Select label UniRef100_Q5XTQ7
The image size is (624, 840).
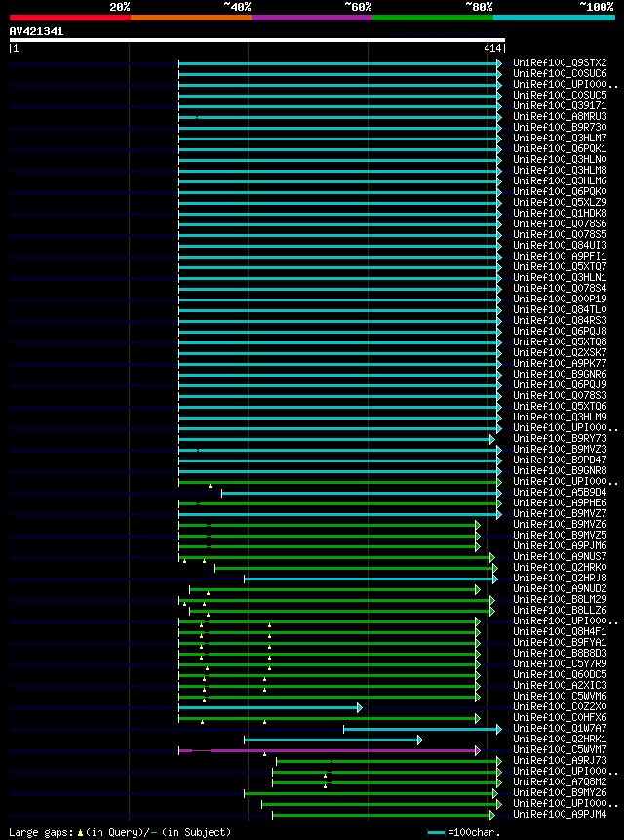tap(560, 266)
